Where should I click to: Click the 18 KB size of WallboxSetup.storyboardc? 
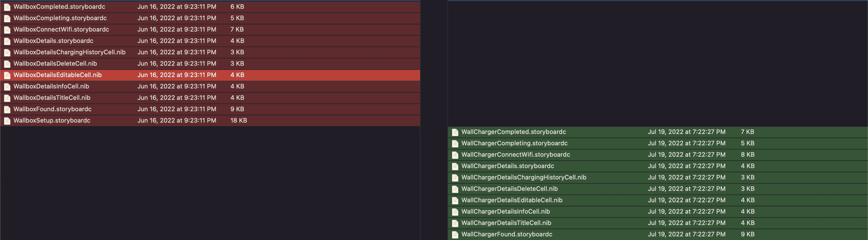239,121
